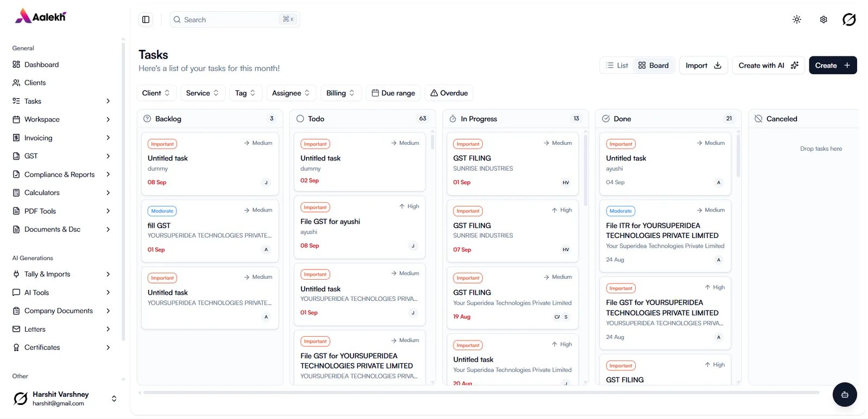Click the Workspace calendar icon
868x419 pixels.
coord(16,119)
